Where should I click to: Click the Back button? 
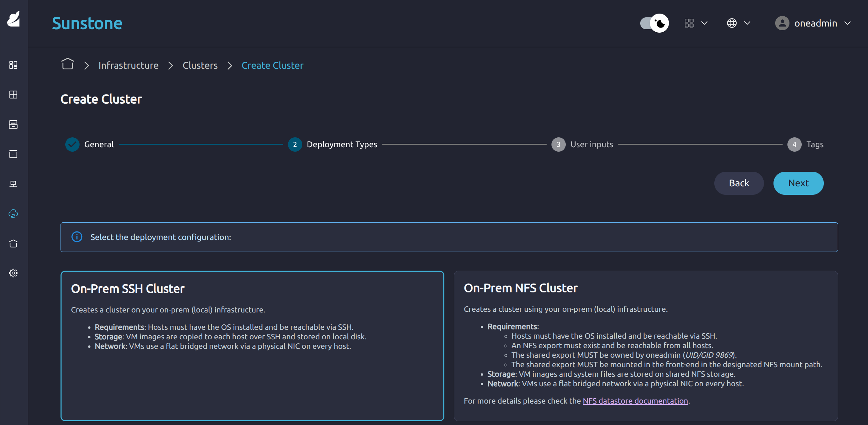(738, 183)
